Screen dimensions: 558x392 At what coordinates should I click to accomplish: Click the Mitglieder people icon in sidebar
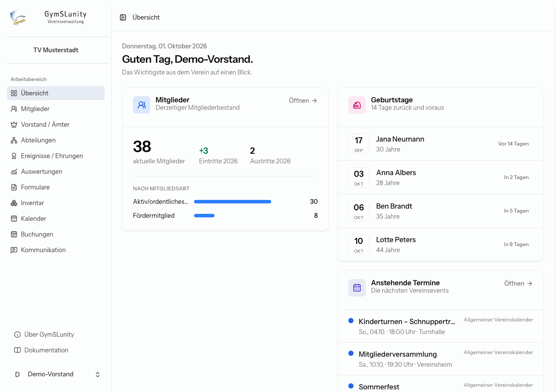(14, 109)
